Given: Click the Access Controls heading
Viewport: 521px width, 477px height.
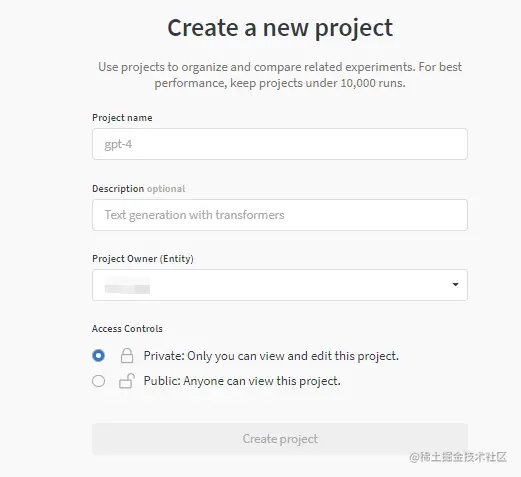Looking at the screenshot, I should [127, 329].
